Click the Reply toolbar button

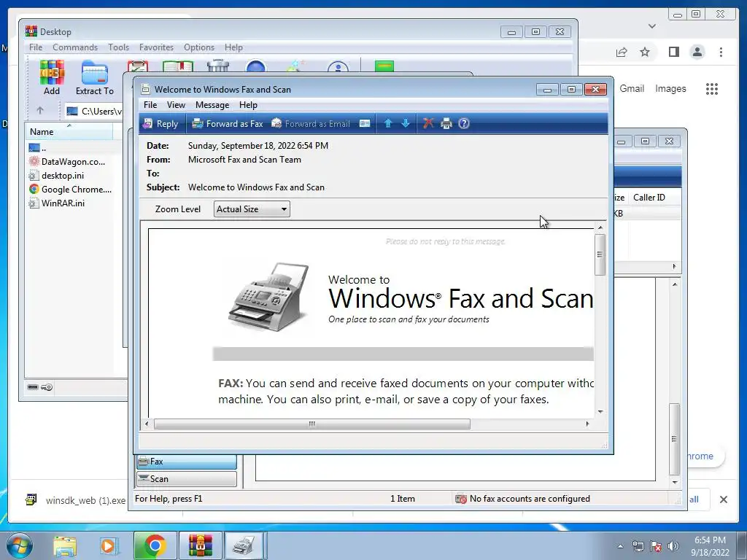(x=161, y=124)
